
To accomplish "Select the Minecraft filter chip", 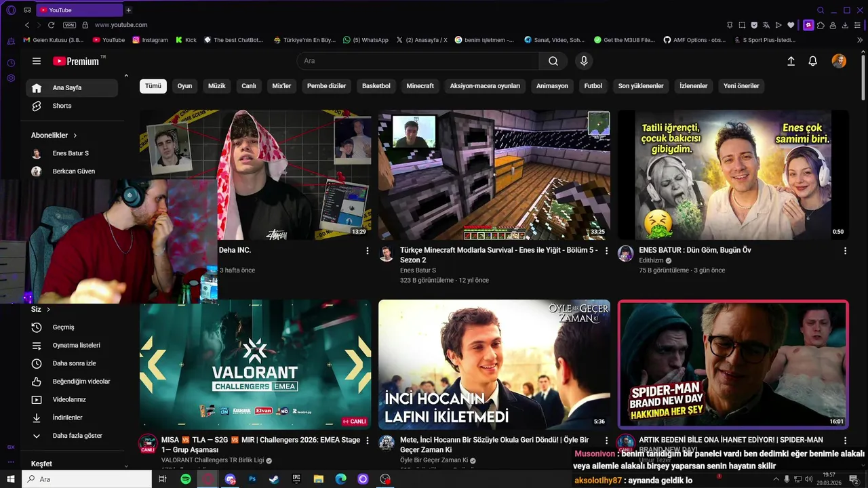I will click(420, 86).
